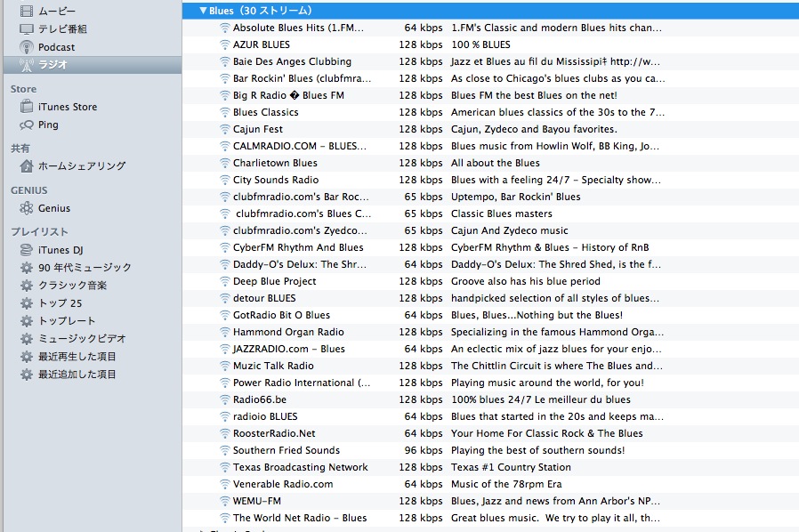The width and height of the screenshot is (799, 532).
Task: Select clubfmradio.com's Zyedco… stream
Action: click(300, 230)
